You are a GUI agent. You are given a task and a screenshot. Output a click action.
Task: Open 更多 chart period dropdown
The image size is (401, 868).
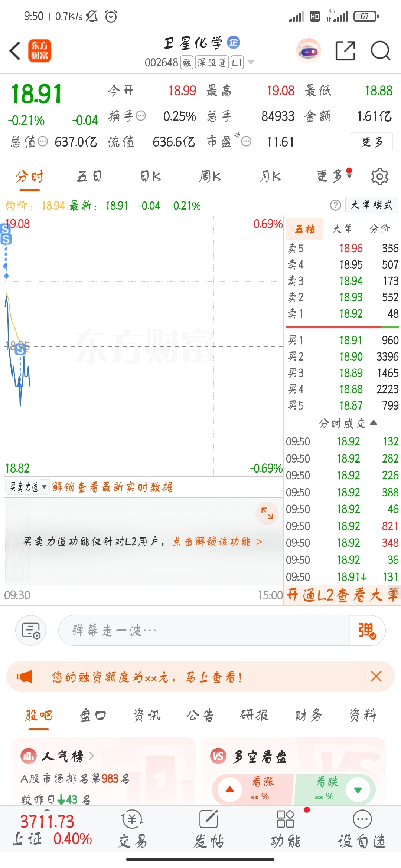click(333, 176)
